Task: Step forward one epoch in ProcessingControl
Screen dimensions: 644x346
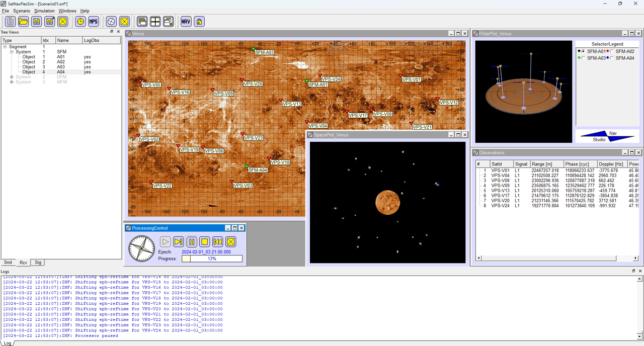Action: point(179,242)
